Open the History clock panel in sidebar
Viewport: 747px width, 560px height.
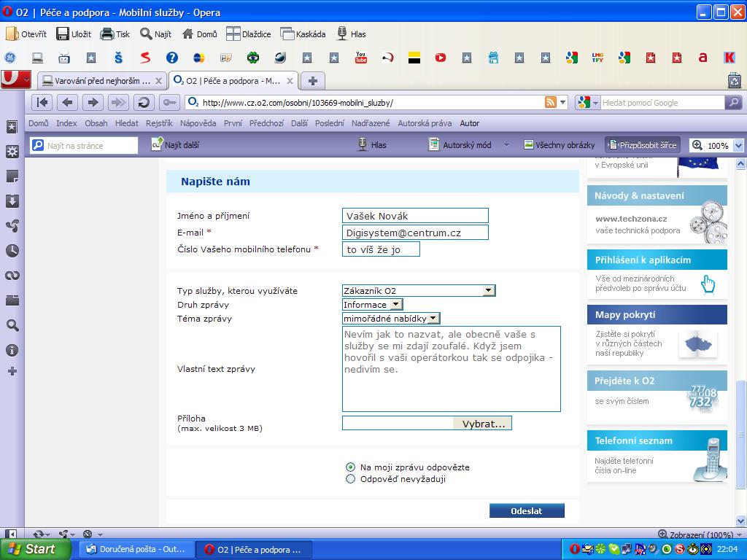(x=12, y=251)
